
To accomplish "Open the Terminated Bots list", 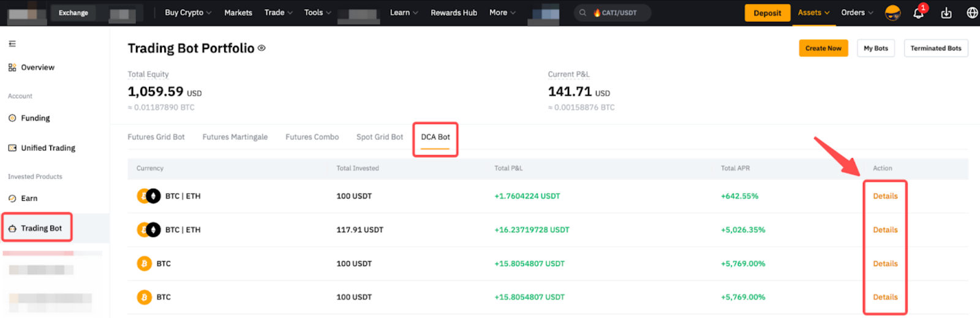I will click(935, 48).
